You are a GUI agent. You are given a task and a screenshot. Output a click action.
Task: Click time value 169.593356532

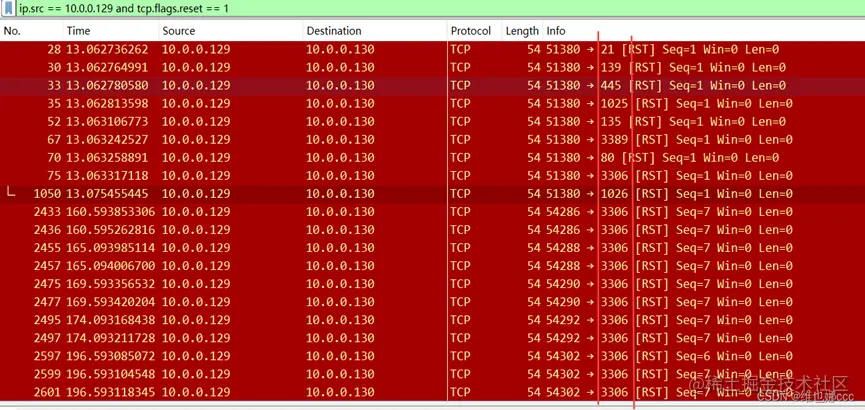[x=110, y=284]
